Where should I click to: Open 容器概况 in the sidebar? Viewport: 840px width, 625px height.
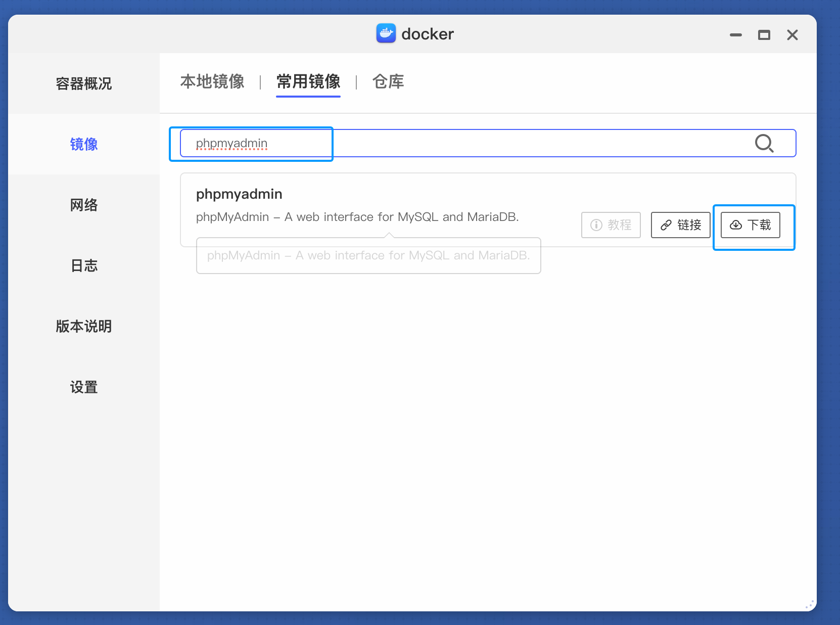pyautogui.click(x=84, y=83)
